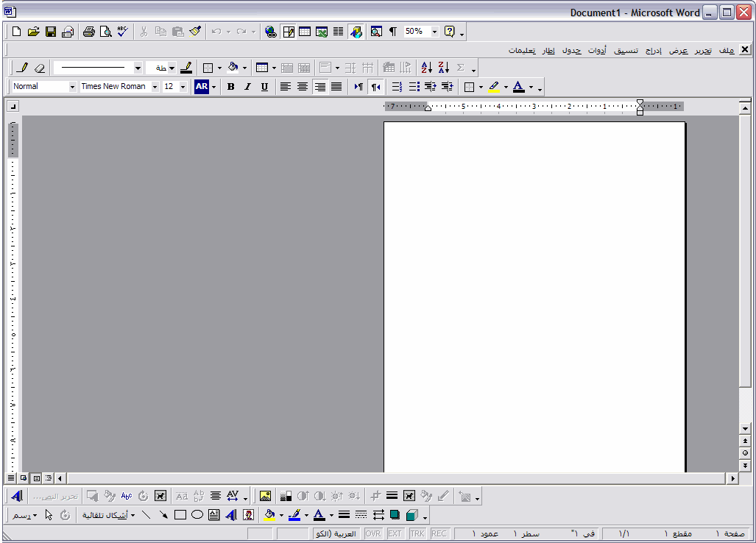Toggle OVR overtype mode in the status bar
The image size is (756, 543).
372,533
